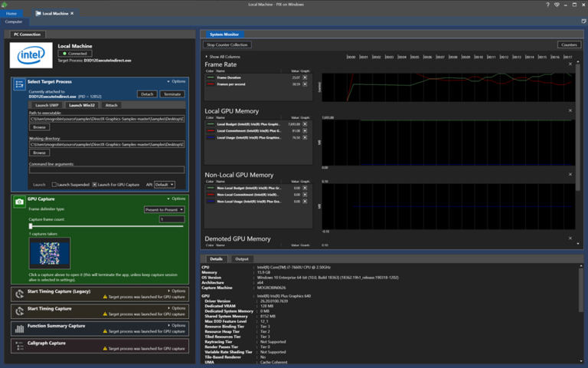Click the Detach button

[147, 94]
